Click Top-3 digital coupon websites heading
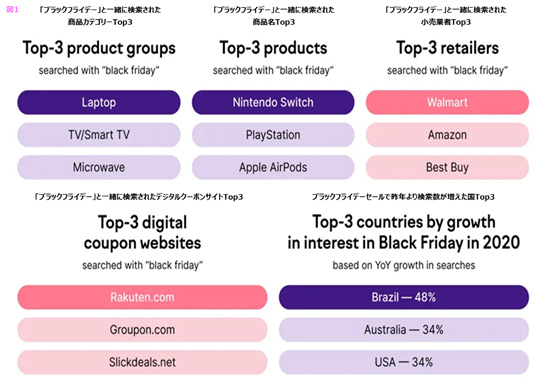 click(142, 233)
